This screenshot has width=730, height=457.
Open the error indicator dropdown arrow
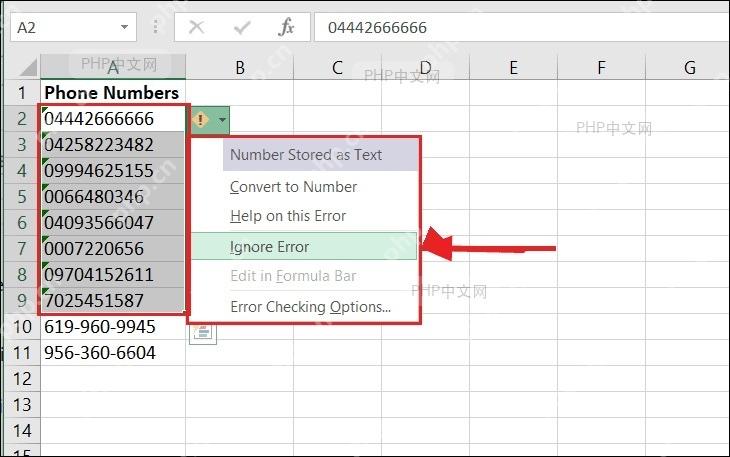(x=223, y=120)
